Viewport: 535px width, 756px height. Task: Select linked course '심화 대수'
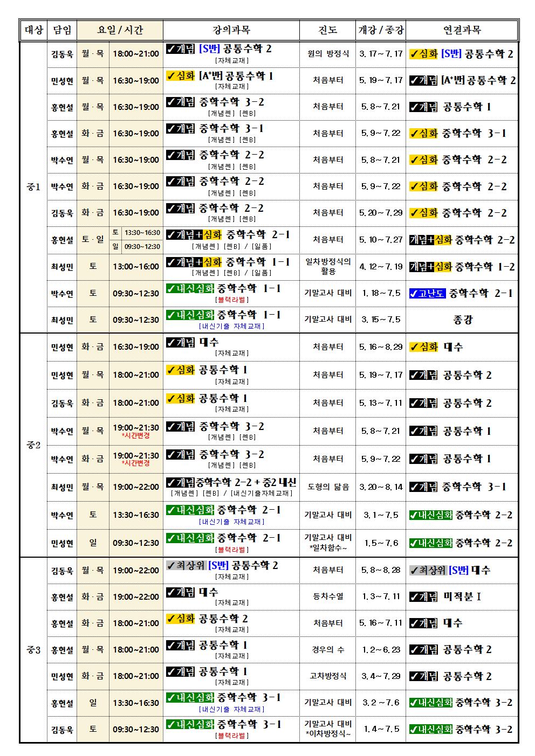coord(462,347)
